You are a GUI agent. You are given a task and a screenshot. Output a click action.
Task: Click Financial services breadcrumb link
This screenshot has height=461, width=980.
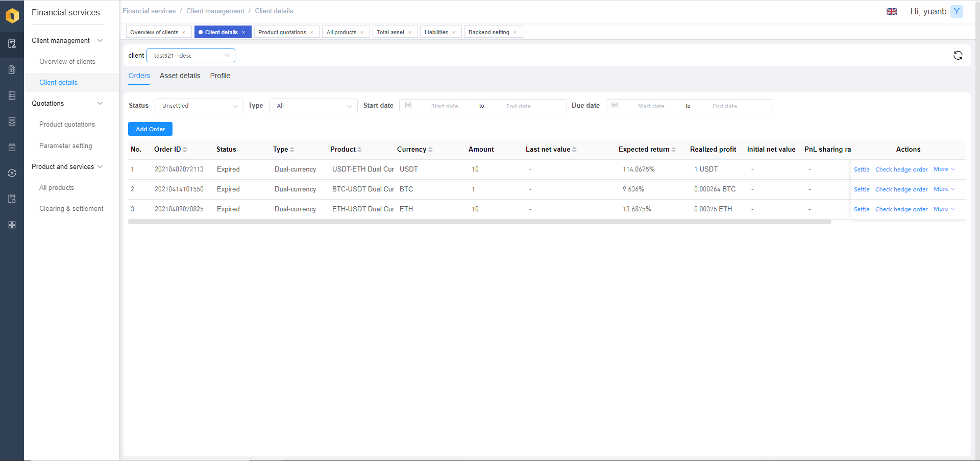(x=149, y=11)
